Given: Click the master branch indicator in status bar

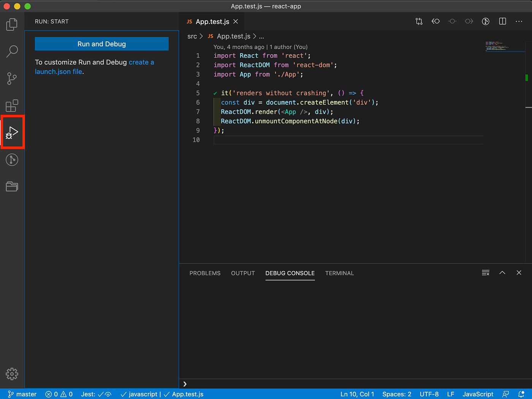Looking at the screenshot, I should pos(22,394).
